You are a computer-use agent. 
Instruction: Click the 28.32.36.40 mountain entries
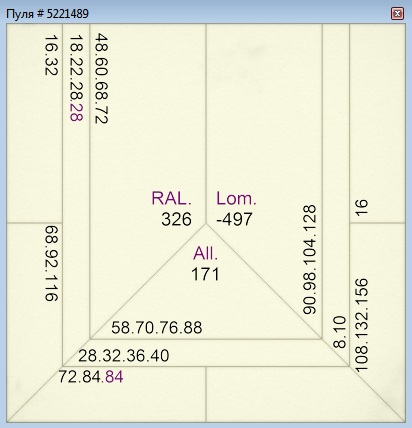click(x=124, y=356)
